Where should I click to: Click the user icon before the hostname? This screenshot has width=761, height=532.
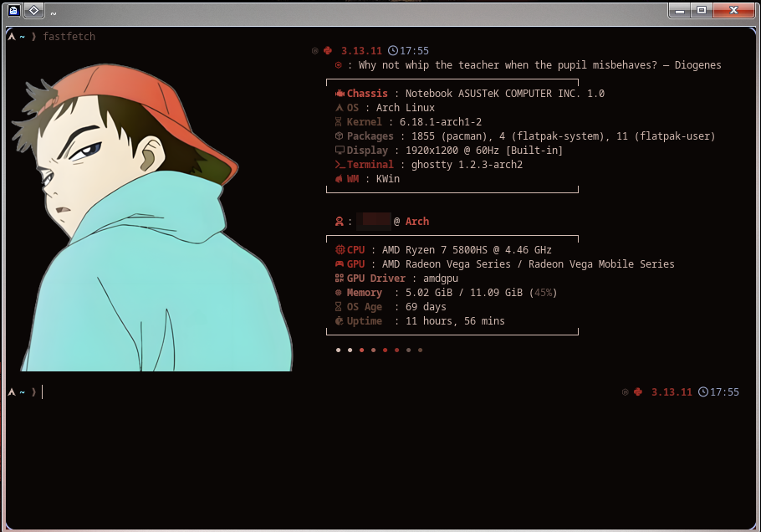tap(340, 222)
